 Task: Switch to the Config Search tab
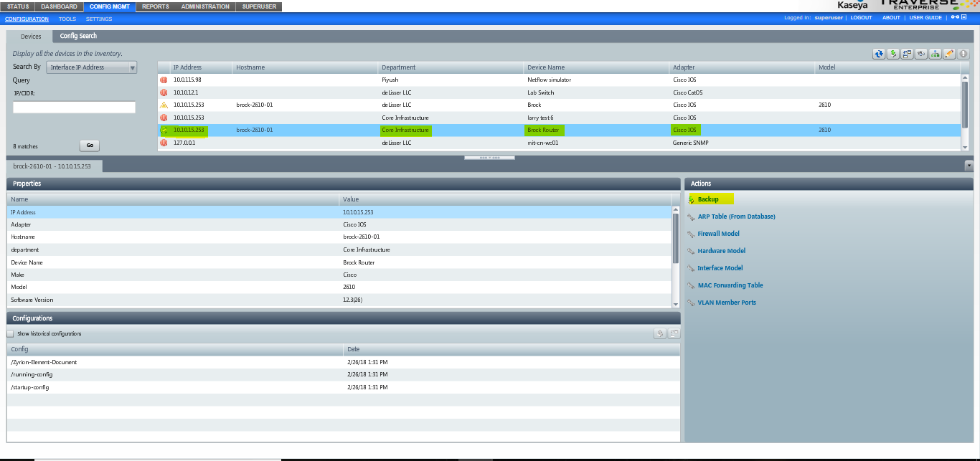click(78, 36)
